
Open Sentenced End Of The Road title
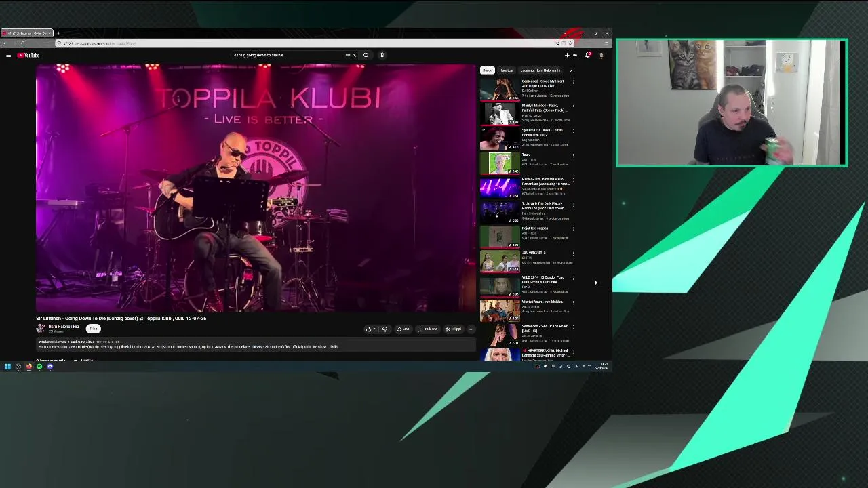coord(545,328)
